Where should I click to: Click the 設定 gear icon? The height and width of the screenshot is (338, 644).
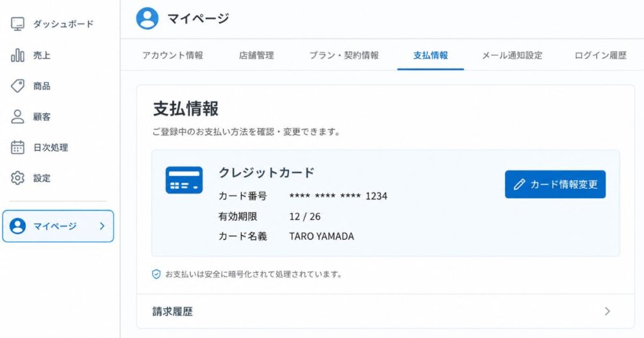point(18,178)
